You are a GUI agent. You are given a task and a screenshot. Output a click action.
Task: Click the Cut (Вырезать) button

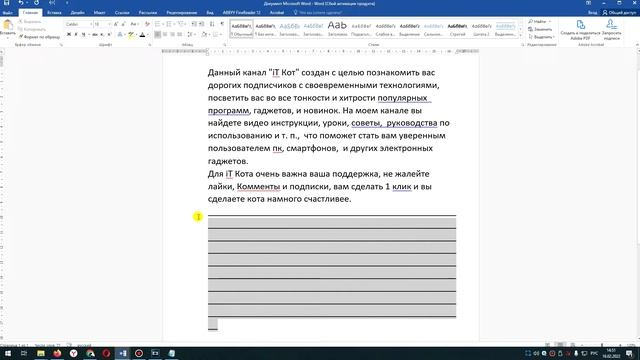click(x=30, y=22)
